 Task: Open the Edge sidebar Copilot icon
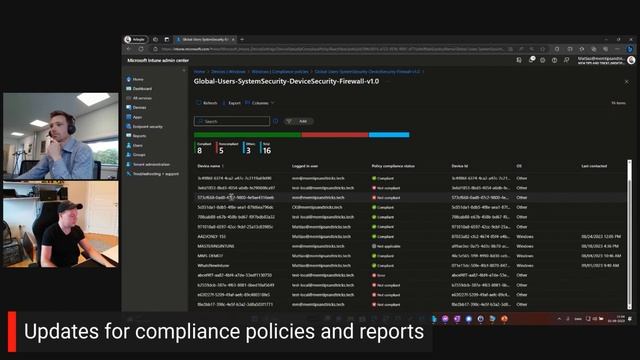630,49
